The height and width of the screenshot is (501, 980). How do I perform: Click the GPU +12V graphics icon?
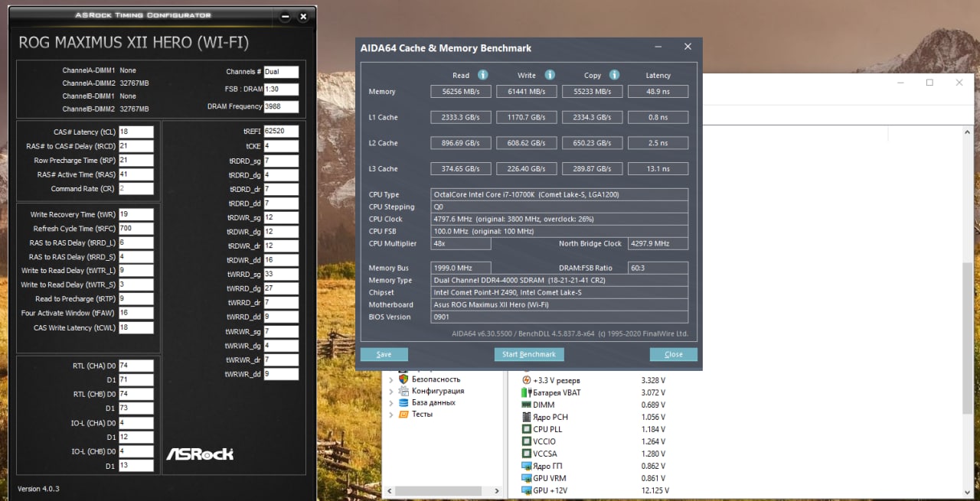pos(527,490)
